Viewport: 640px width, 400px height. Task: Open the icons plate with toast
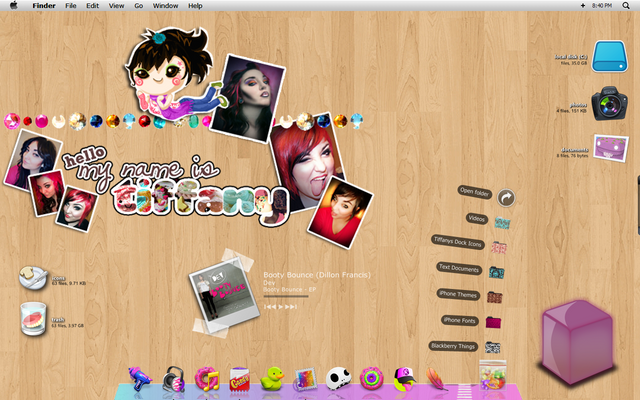[33, 278]
